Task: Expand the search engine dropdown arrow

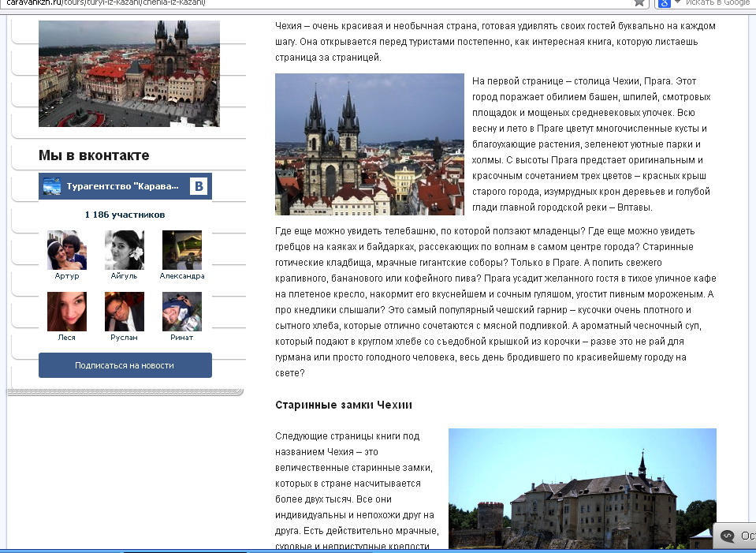Action: [677, 2]
